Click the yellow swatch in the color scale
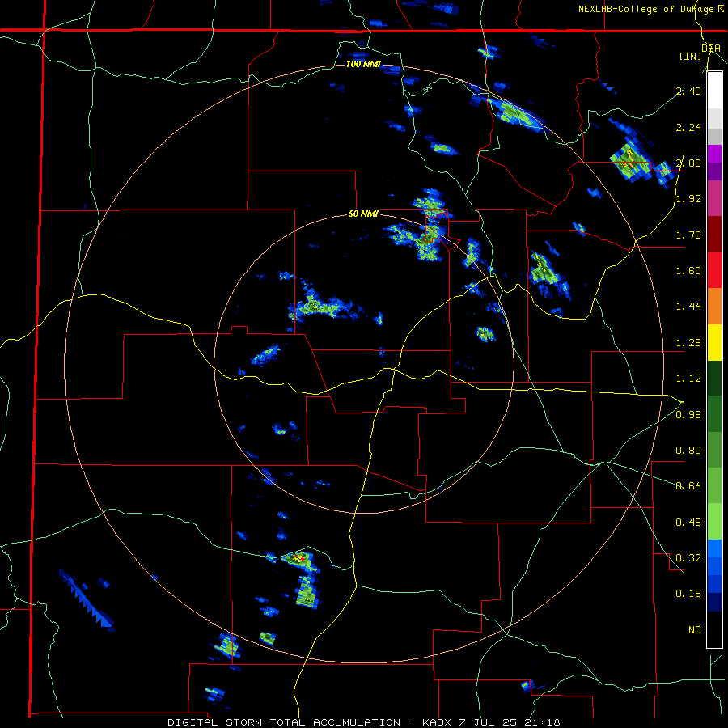728x728 pixels. (x=714, y=342)
